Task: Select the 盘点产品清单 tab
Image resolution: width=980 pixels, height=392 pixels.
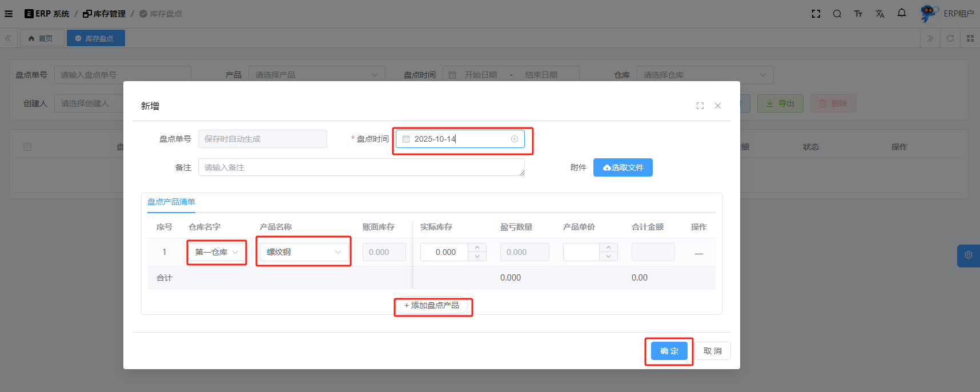Action: point(171,202)
